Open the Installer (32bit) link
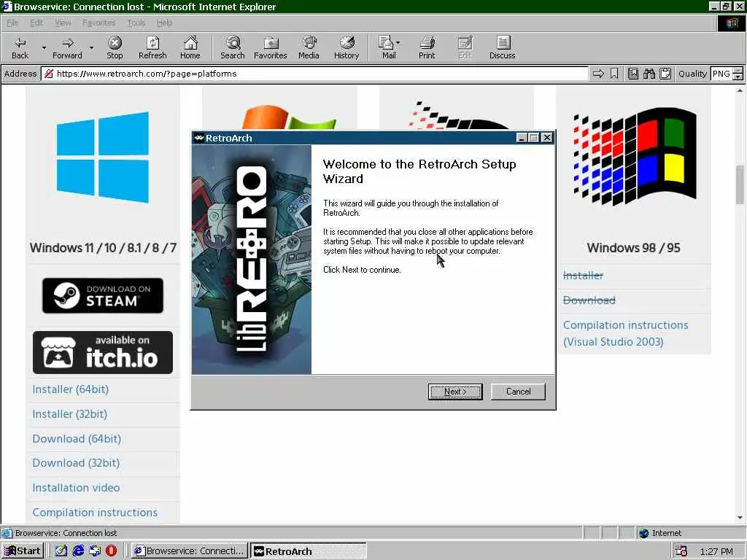 [69, 414]
